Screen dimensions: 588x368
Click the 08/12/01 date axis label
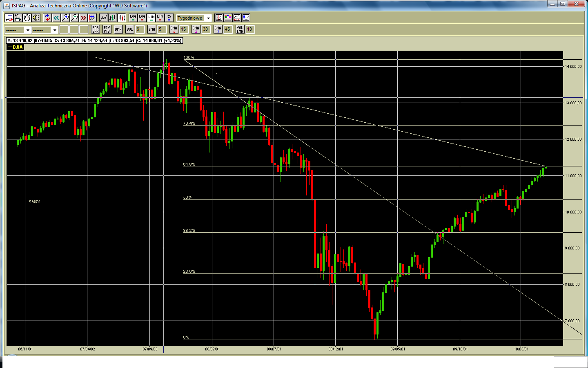(336, 349)
